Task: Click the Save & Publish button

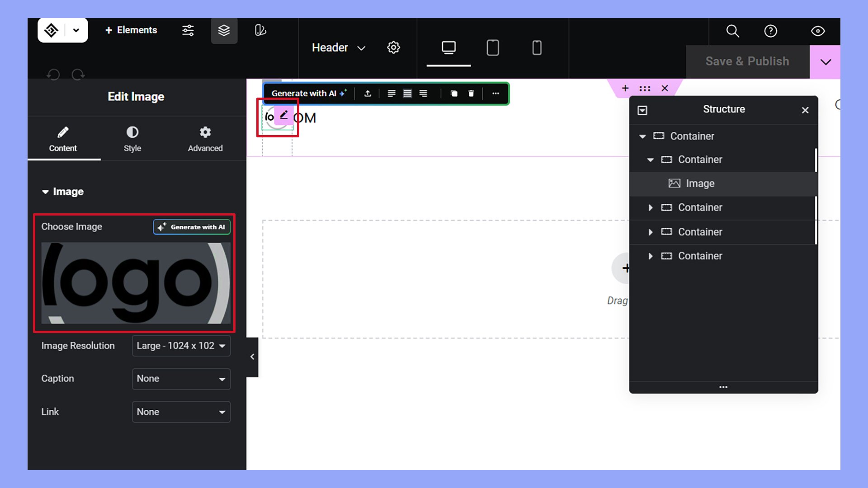Action: coord(747,61)
